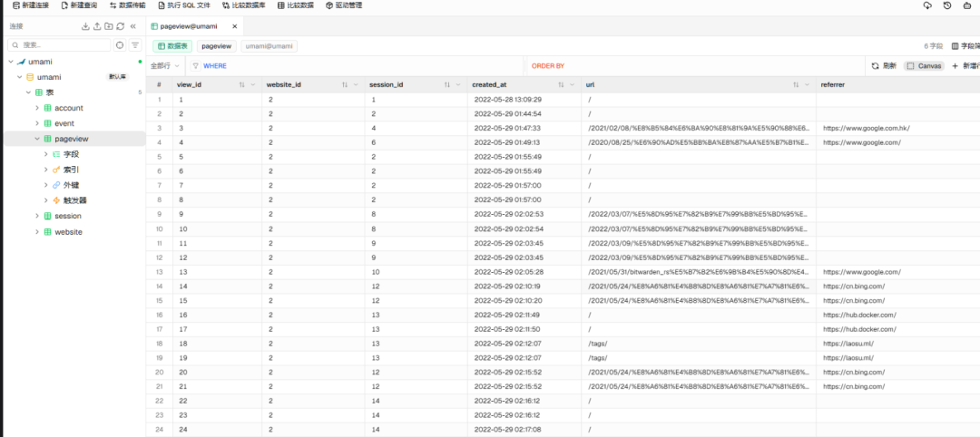Click cell https://www.google.com.hk/ in referrer column

[x=867, y=128]
